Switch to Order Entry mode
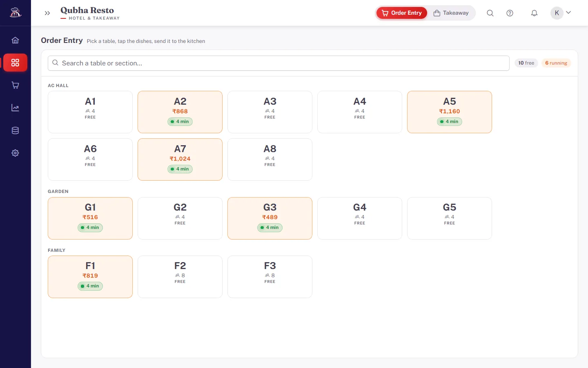The height and width of the screenshot is (368, 588). (x=401, y=13)
